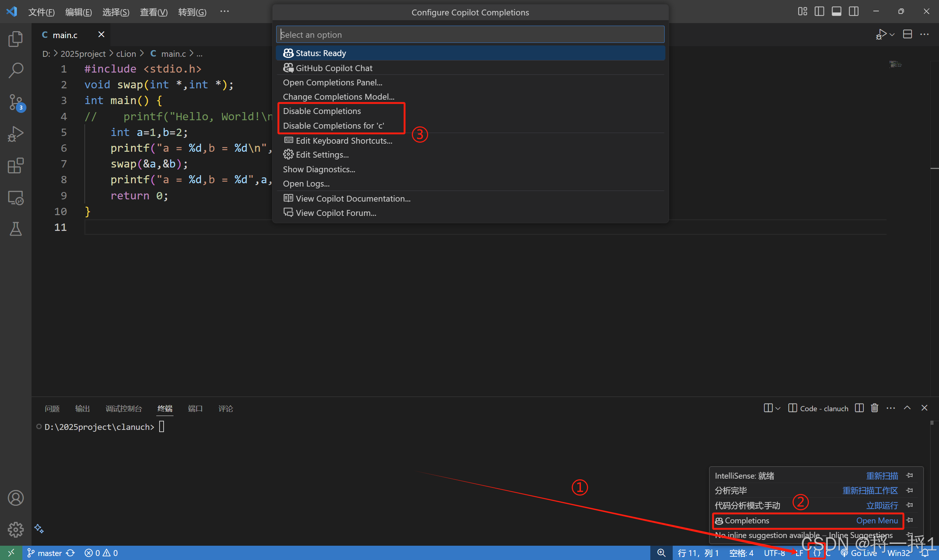
Task: Focus the Select an option input
Action: coord(470,35)
